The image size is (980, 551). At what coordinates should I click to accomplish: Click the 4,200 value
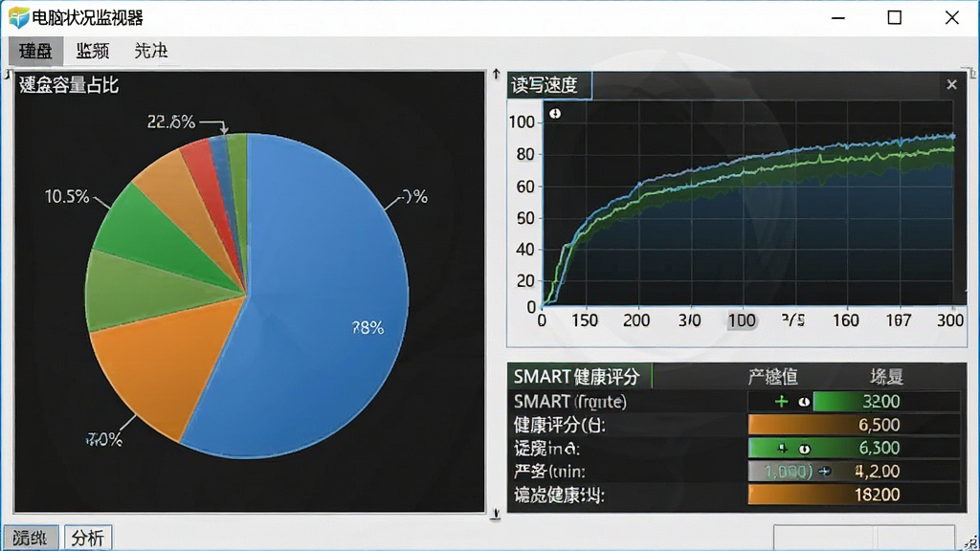tap(877, 472)
